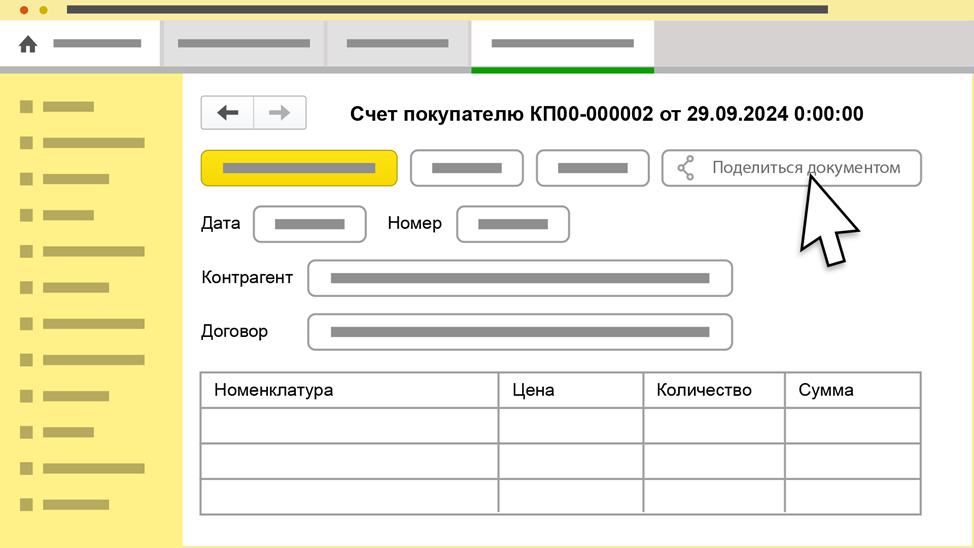Click the last sidebar item square icon
974x548 pixels.
[x=26, y=505]
